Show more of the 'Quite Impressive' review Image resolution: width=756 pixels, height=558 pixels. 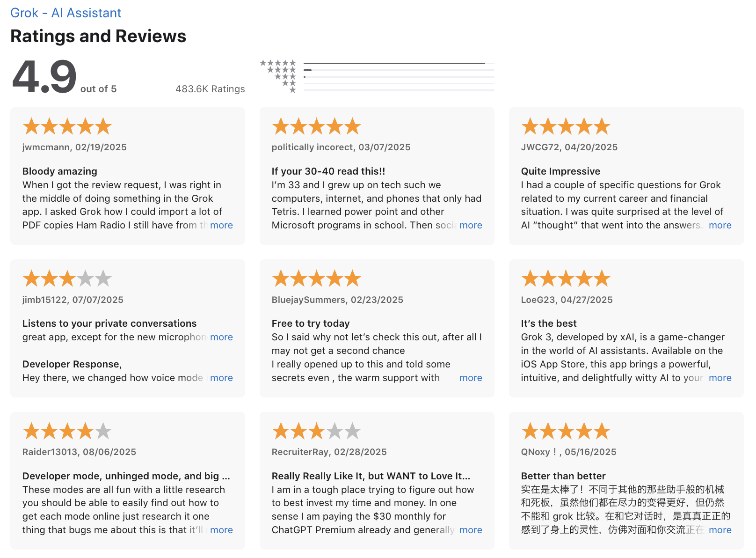[720, 225]
